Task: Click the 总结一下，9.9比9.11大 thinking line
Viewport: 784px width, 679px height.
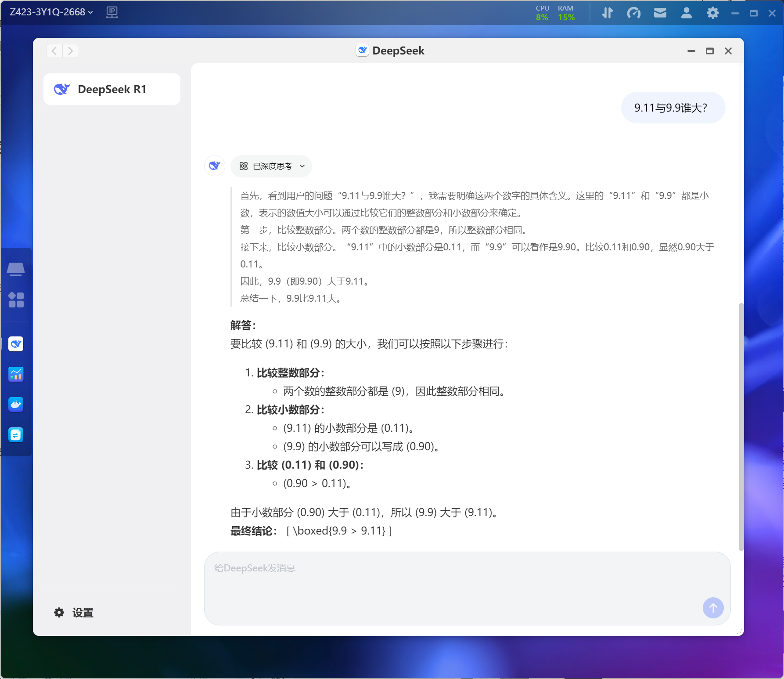Action: [x=291, y=299]
